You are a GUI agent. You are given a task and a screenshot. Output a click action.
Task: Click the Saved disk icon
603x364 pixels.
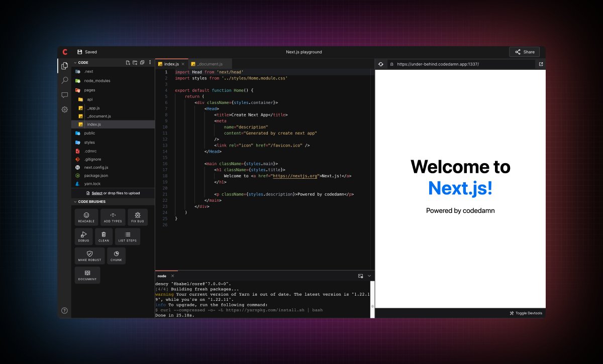click(x=79, y=52)
